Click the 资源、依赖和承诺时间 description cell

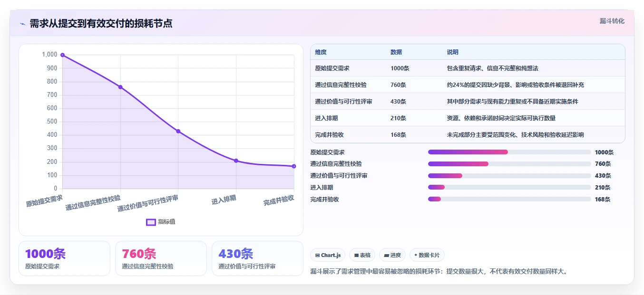501,118
